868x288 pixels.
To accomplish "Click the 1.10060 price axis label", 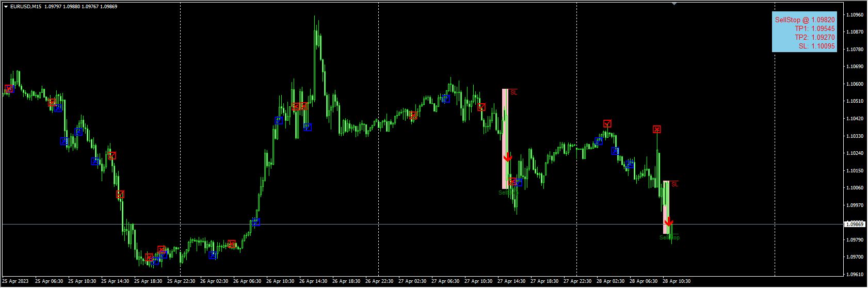I will point(855,188).
